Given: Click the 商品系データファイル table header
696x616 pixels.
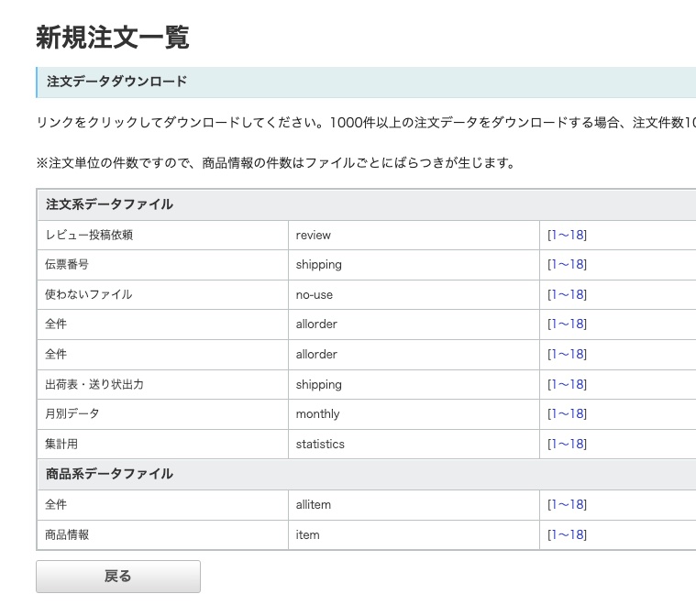Looking at the screenshot, I should point(109,474).
